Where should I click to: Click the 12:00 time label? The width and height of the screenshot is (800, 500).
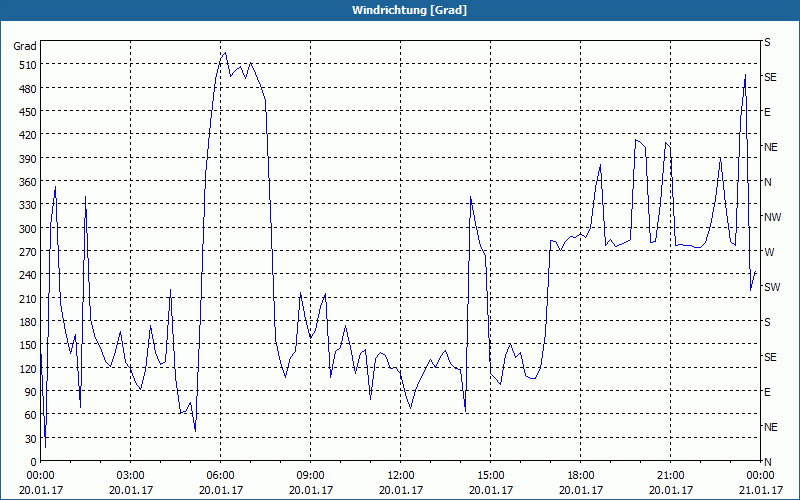click(x=401, y=476)
